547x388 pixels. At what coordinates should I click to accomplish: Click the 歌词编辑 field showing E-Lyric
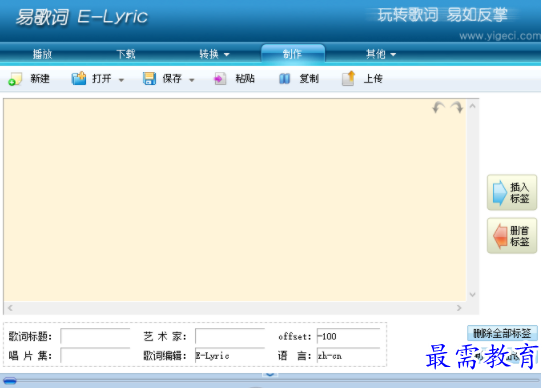[x=230, y=356]
